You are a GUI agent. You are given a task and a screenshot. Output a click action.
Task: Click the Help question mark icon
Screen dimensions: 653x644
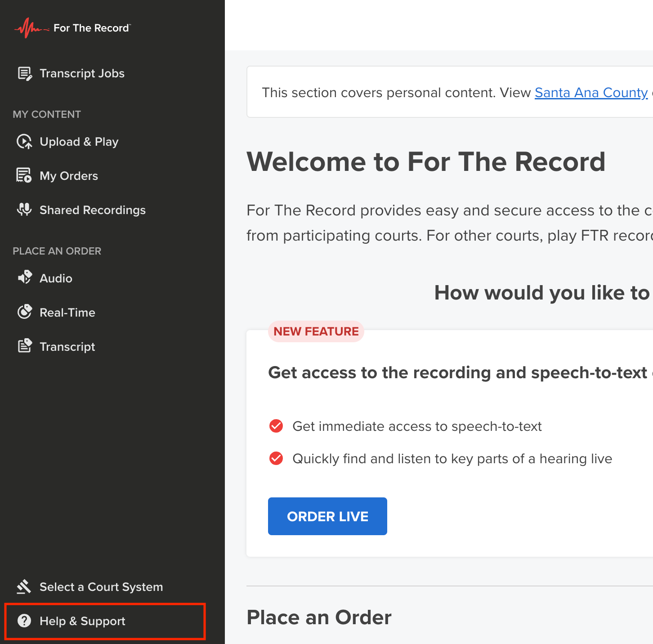24,621
